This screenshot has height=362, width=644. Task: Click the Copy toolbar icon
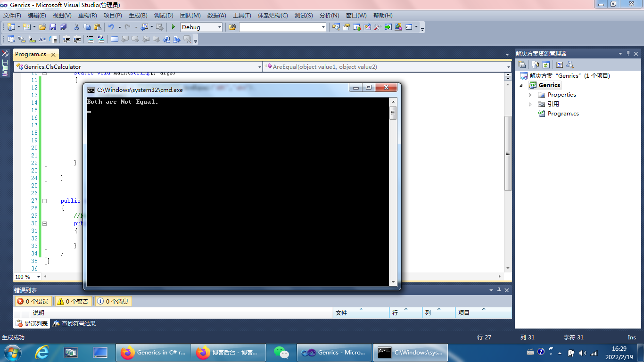(x=87, y=27)
